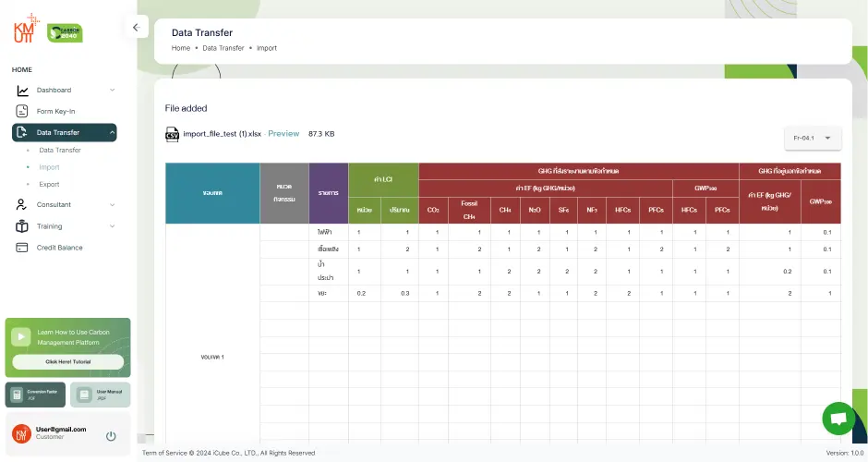Click the Training book icon

(21, 226)
